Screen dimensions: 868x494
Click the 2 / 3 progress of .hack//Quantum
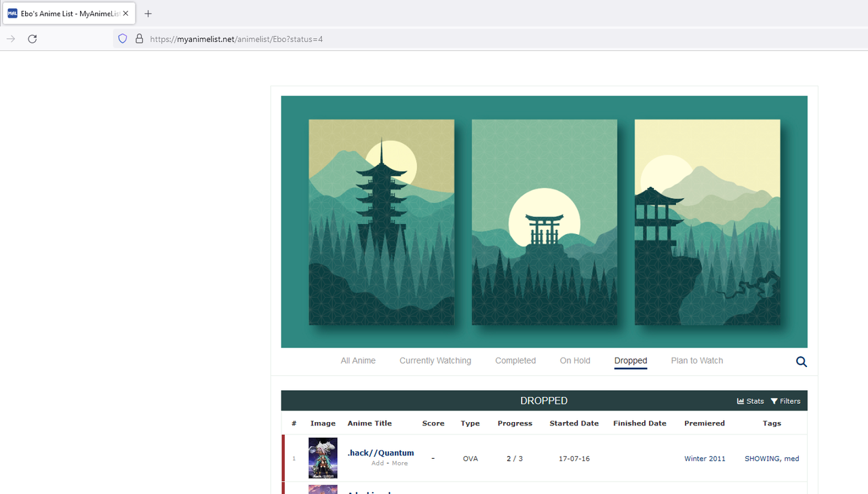(x=515, y=459)
